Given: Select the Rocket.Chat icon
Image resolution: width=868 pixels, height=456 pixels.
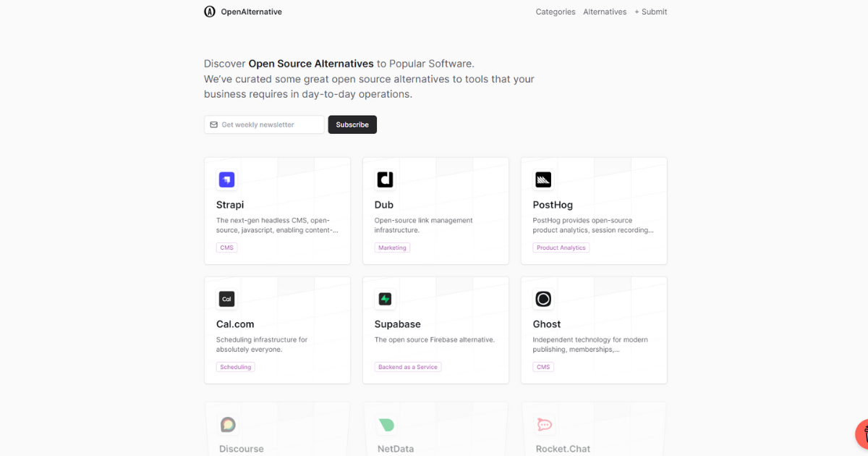Looking at the screenshot, I should coord(543,425).
